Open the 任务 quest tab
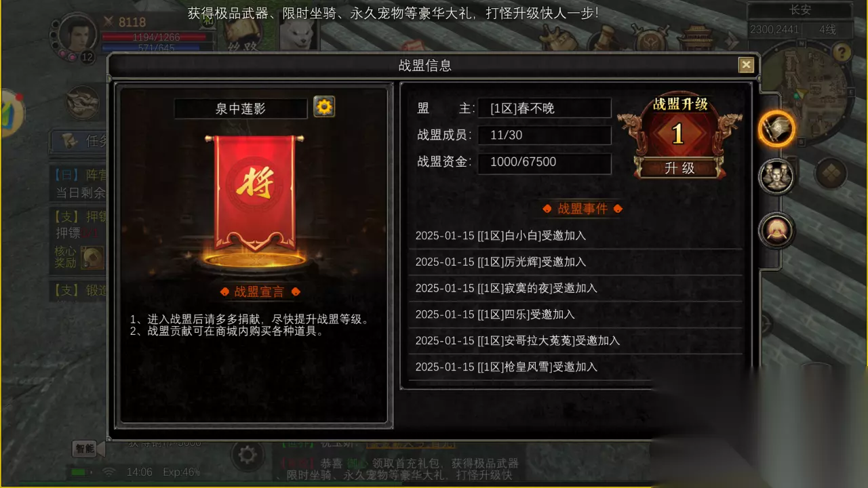This screenshot has height=488, width=868. pyautogui.click(x=81, y=141)
